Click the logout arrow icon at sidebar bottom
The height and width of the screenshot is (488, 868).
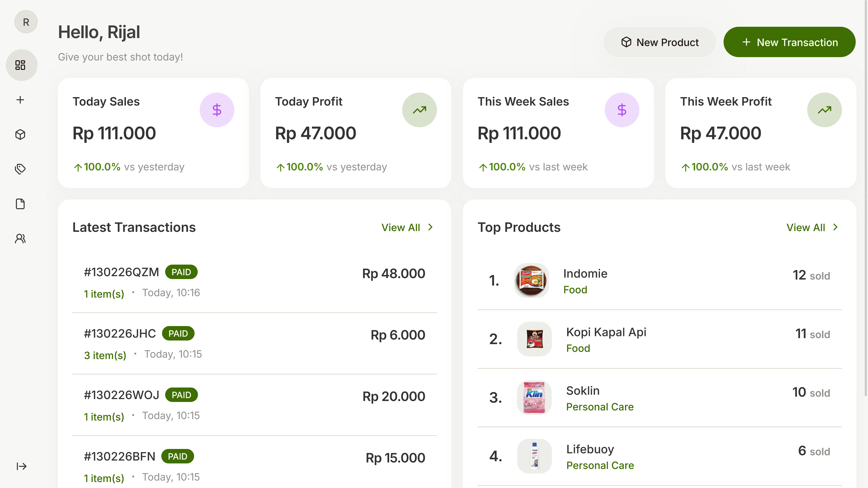click(21, 466)
